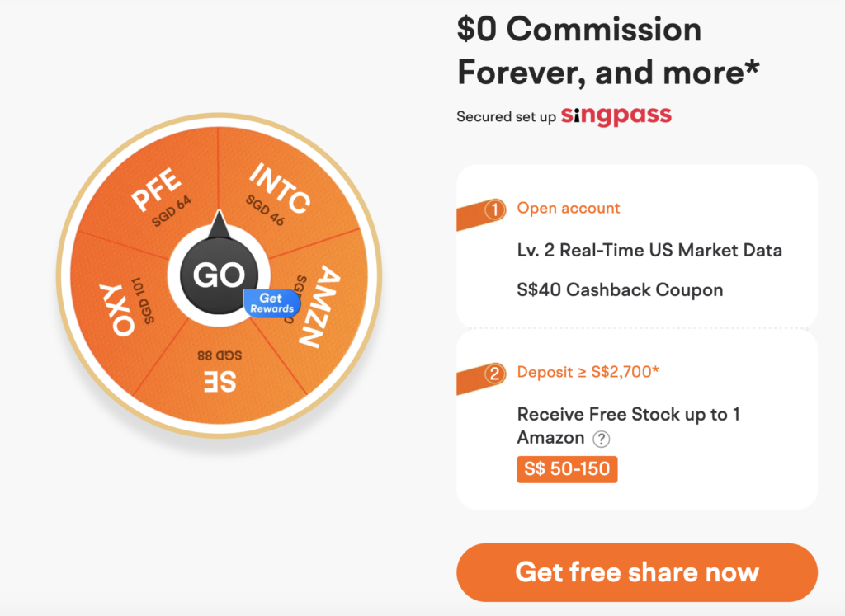Image resolution: width=845 pixels, height=616 pixels.
Task: Click the blue Get Rewards badge
Action: pos(271,303)
